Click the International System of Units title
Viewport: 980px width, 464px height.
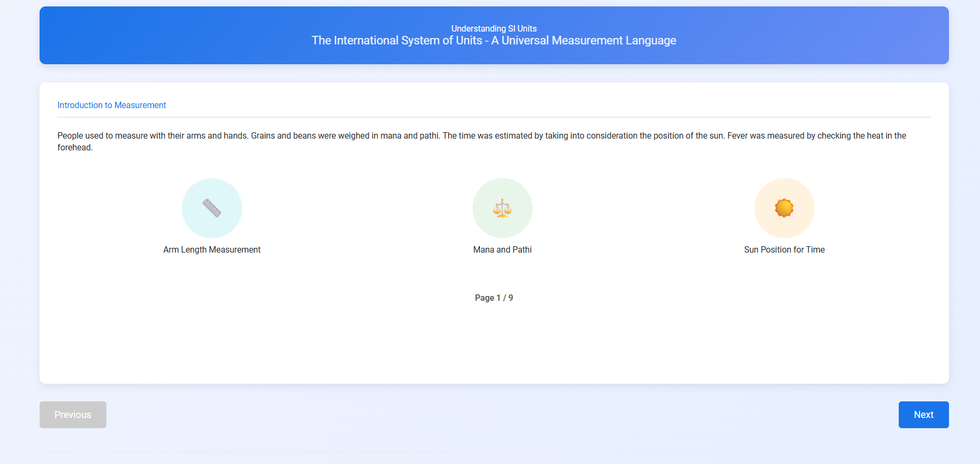pyautogui.click(x=493, y=41)
